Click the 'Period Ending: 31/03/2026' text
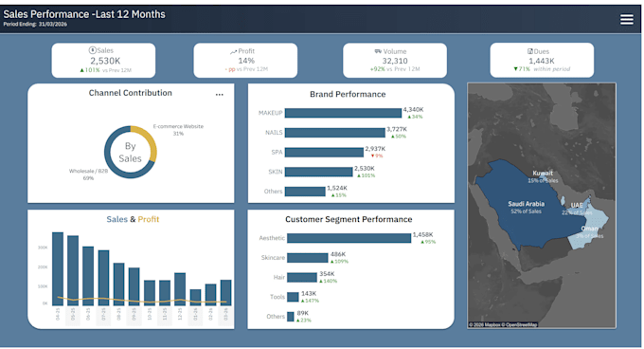 tap(35, 25)
